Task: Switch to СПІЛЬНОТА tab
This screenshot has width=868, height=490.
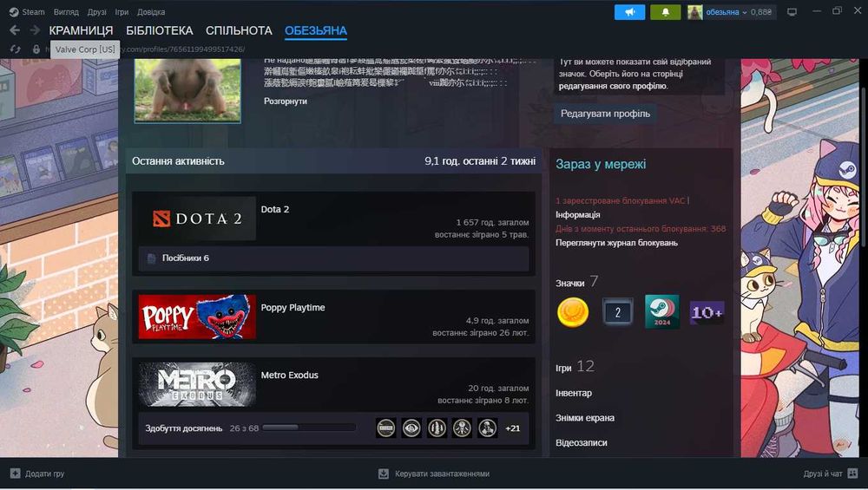Action: point(240,30)
